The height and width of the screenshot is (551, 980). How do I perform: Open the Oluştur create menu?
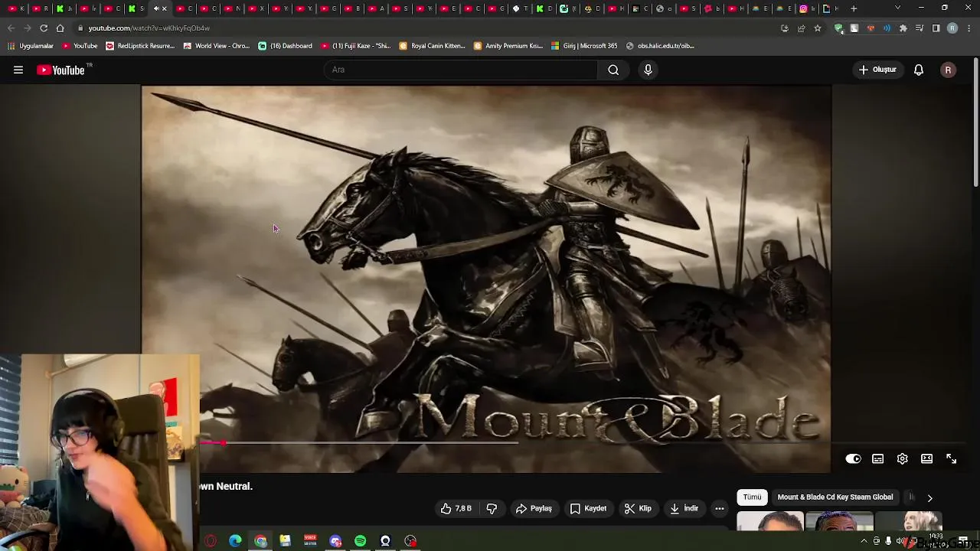[877, 70]
